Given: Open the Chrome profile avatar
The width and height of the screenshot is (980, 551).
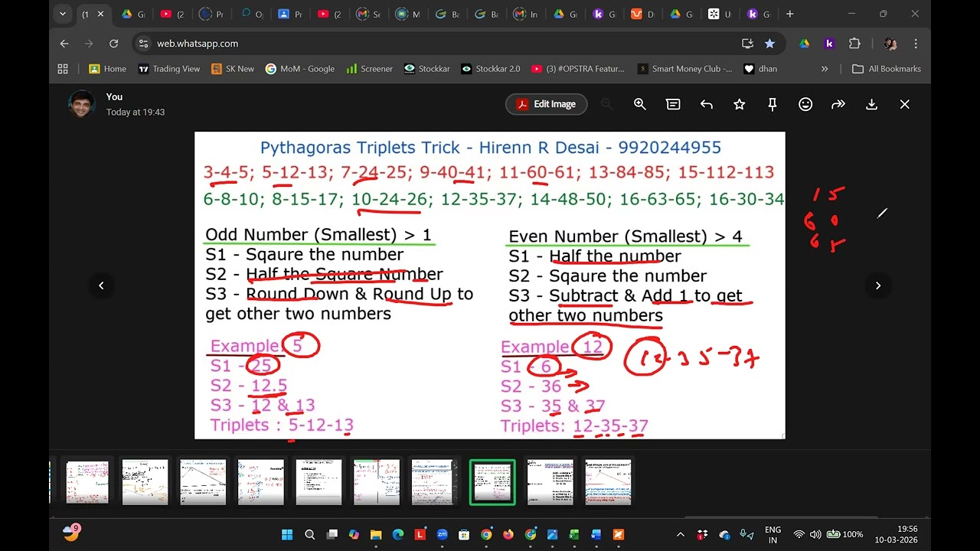Looking at the screenshot, I should [x=890, y=44].
